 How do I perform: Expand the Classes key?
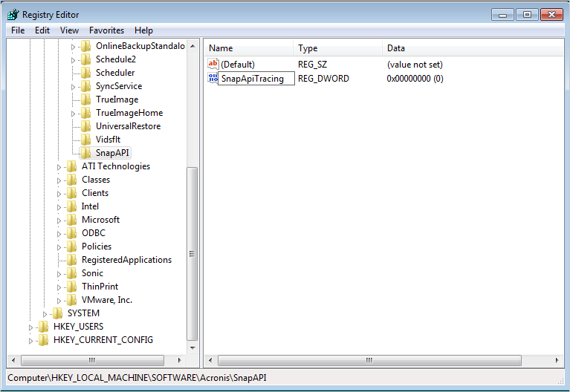click(59, 180)
